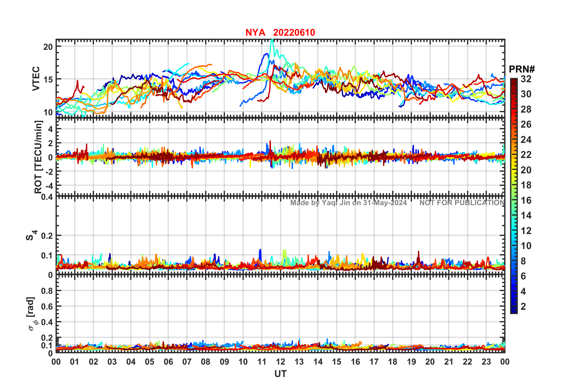Click the 'UT' x-axis label
This screenshot has height=392, width=561.
[x=280, y=374]
